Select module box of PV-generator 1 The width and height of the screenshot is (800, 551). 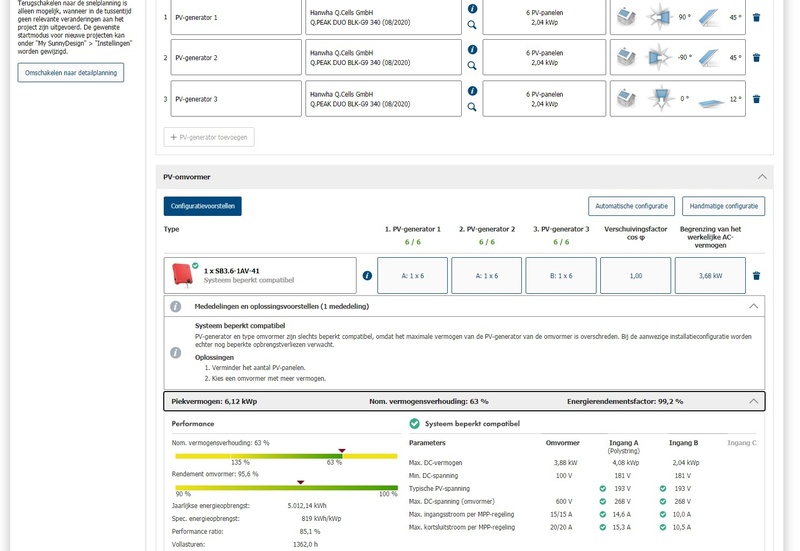[383, 17]
